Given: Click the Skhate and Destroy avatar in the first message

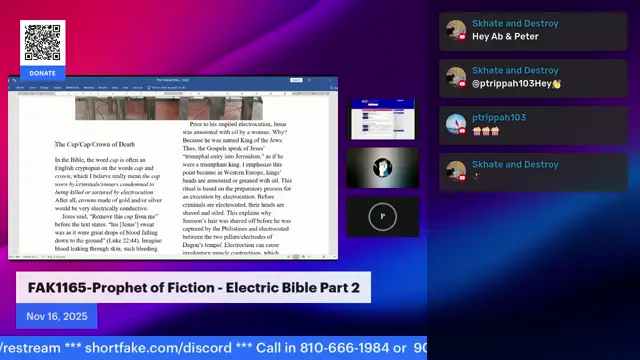Looking at the screenshot, I should pos(456,31).
